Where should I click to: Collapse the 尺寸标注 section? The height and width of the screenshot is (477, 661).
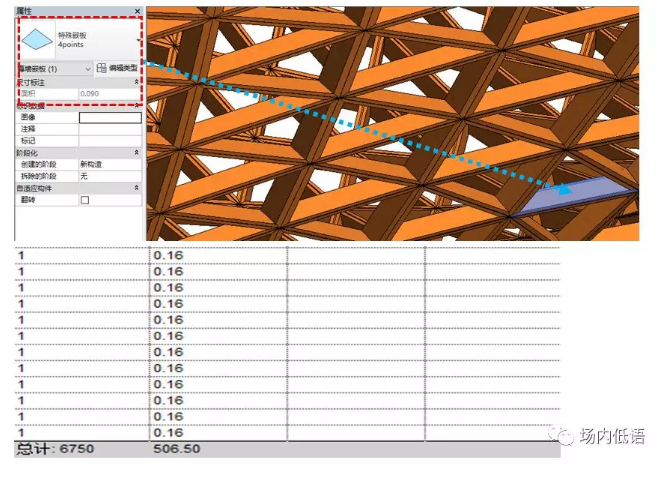[136, 82]
